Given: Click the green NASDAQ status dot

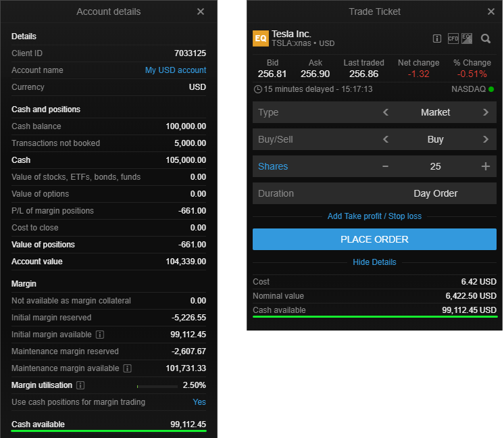Looking at the screenshot, I should pyautogui.click(x=490, y=89).
